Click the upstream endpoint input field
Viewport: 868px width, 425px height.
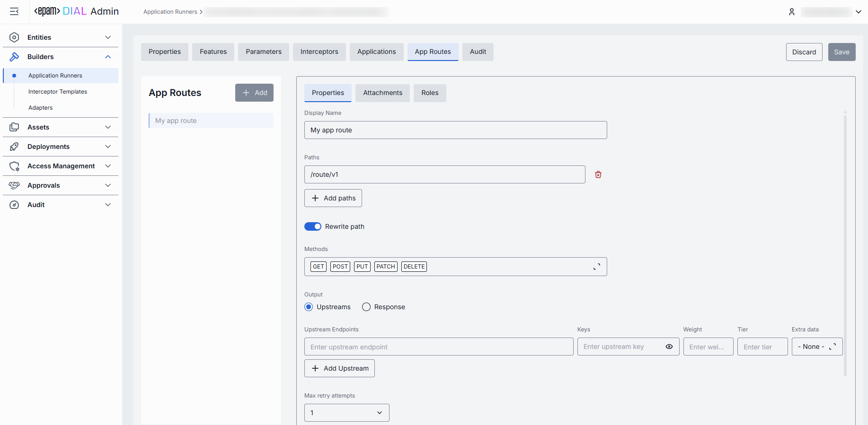tap(438, 347)
